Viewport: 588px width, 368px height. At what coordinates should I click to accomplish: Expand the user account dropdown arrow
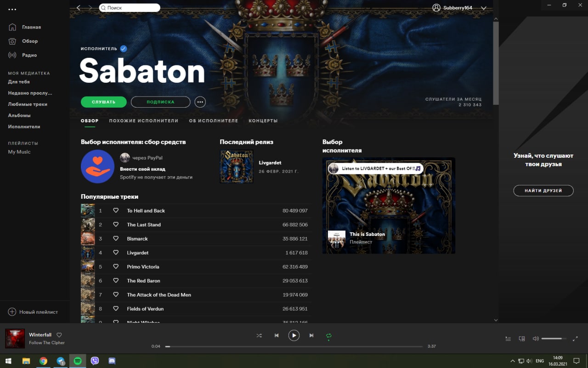(483, 8)
